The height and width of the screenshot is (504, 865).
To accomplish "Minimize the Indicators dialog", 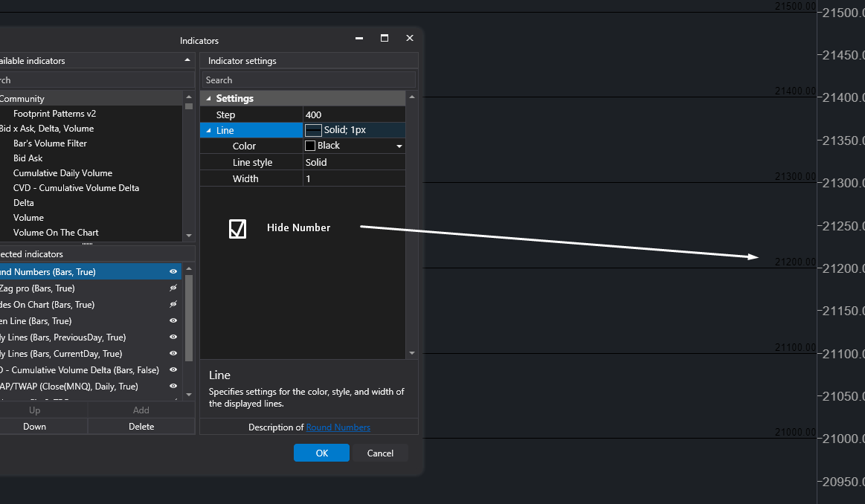I will click(359, 38).
